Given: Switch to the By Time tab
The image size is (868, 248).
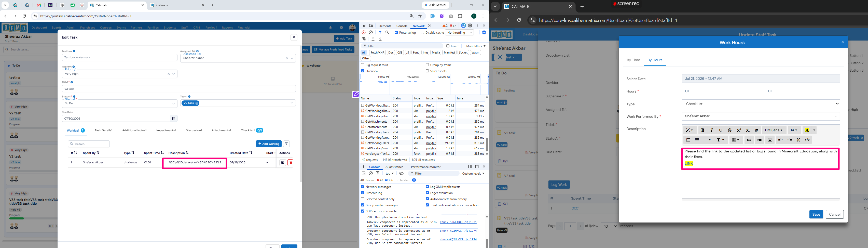Looking at the screenshot, I should [x=633, y=60].
